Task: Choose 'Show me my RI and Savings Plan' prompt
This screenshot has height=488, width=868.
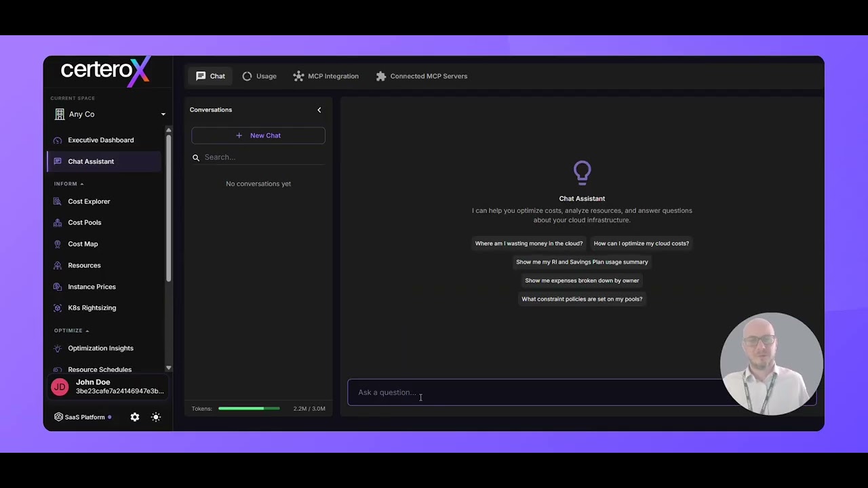Action: 582,262
